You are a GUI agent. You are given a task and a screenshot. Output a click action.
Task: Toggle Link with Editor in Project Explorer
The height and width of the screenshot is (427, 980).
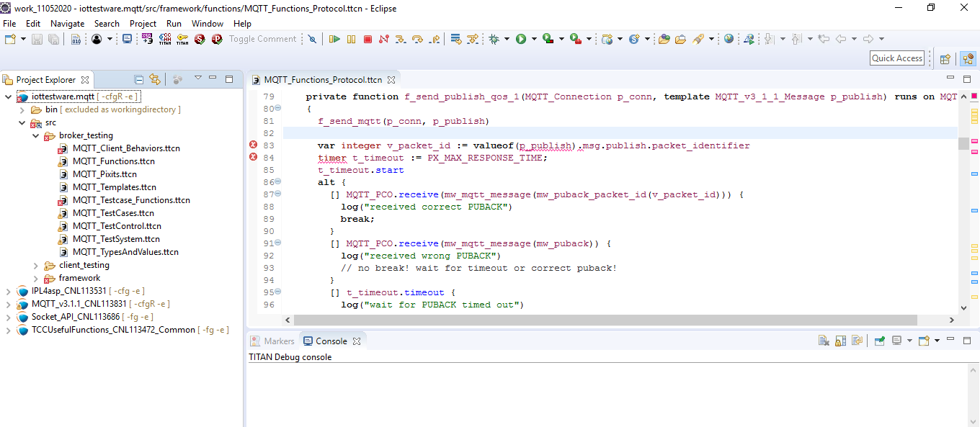154,79
